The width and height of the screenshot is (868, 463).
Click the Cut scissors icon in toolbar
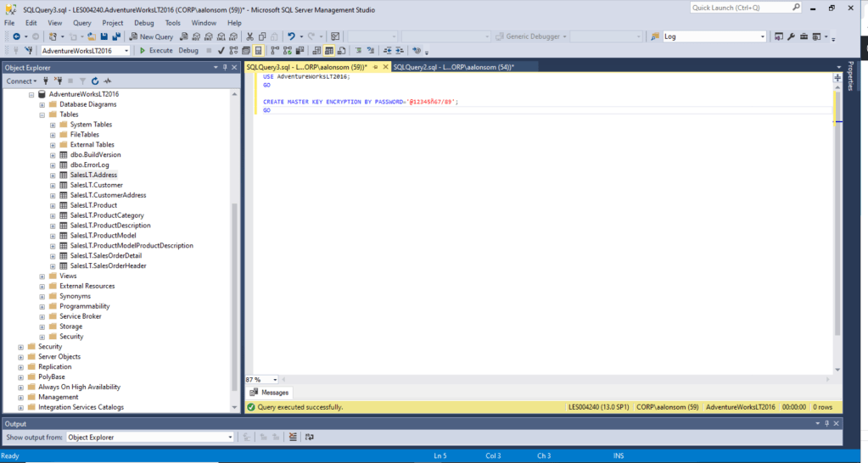pos(250,36)
